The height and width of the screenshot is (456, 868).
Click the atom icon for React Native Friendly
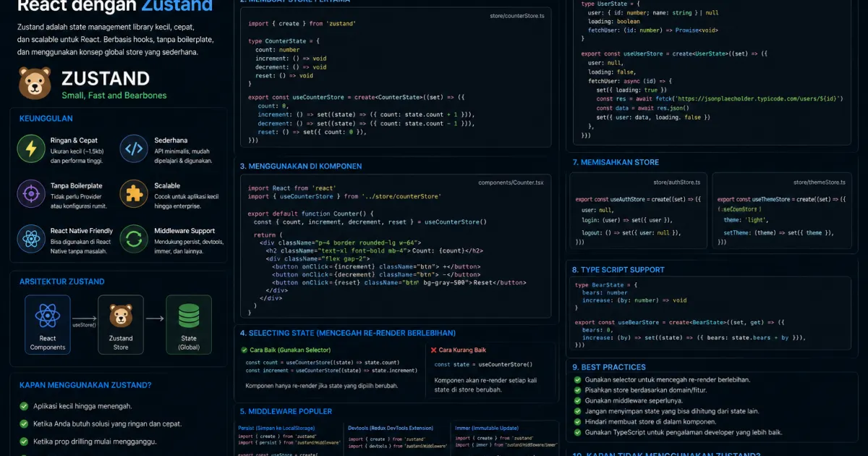click(31, 239)
